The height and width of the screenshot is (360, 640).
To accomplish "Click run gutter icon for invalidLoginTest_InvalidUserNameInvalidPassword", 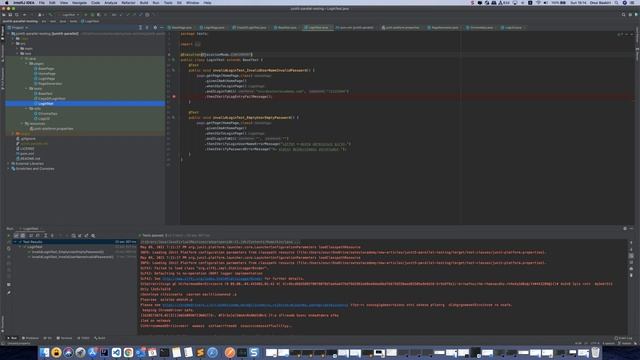I will (x=173, y=70).
